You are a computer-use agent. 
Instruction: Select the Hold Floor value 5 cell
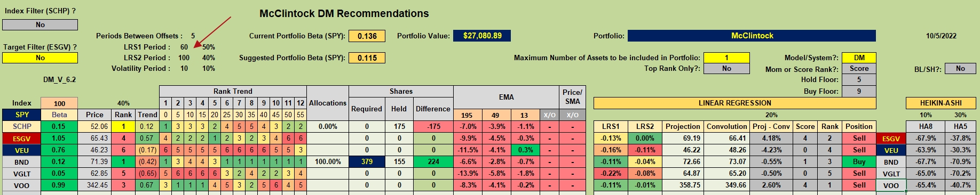(x=859, y=79)
